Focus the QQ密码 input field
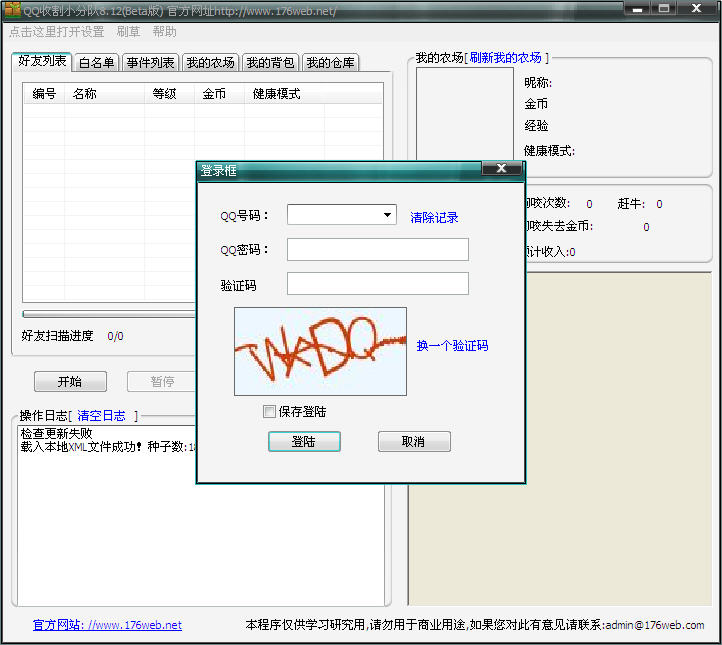Screen dimensions: 722x645 tap(378, 250)
